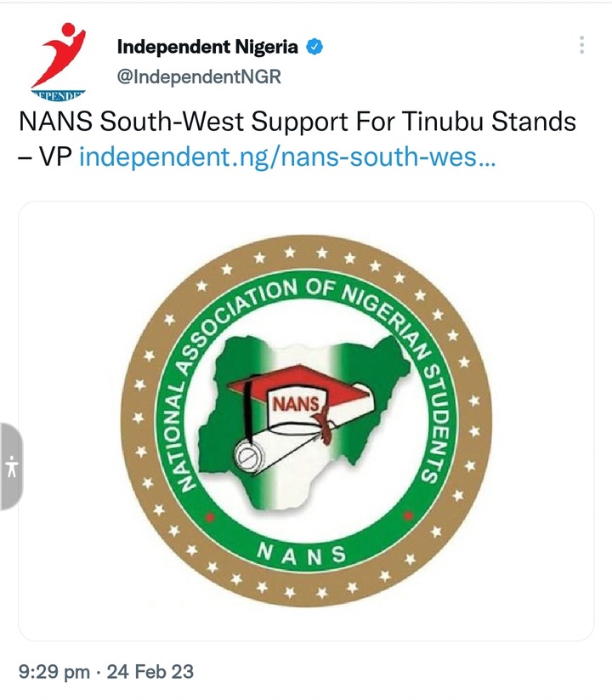The width and height of the screenshot is (612, 700).
Task: Click the blue verified badge
Action: coord(314,47)
